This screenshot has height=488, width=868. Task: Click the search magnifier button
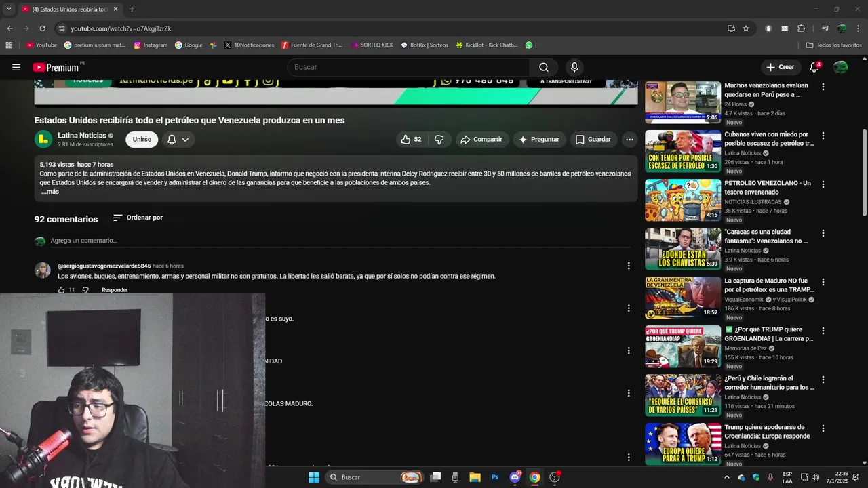544,67
